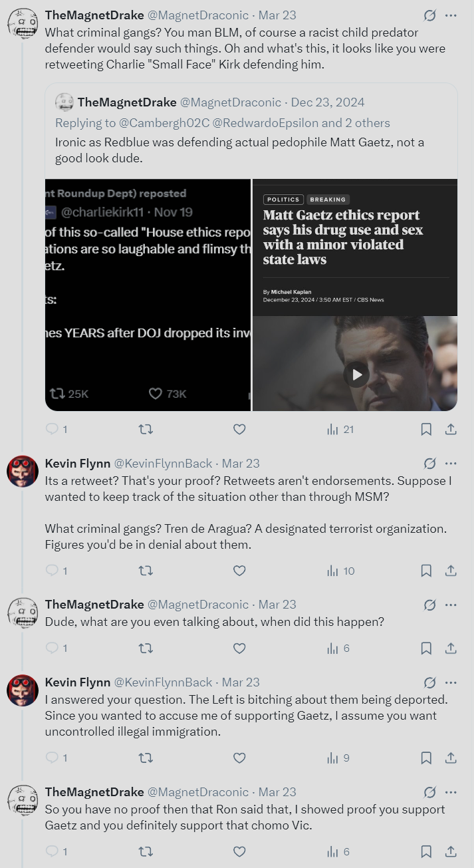The image size is (474, 868).
Task: Play the Matt Gaetz CBS News video
Action: (x=356, y=374)
